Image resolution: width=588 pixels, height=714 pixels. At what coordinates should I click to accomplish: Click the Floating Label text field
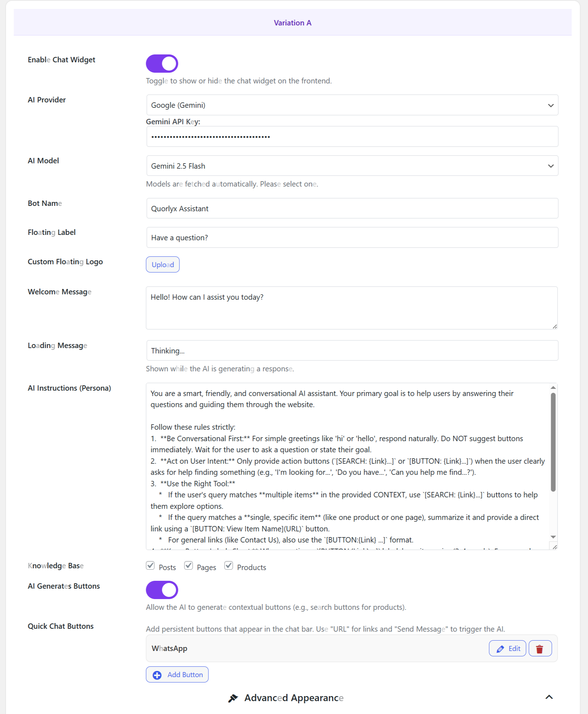(352, 237)
